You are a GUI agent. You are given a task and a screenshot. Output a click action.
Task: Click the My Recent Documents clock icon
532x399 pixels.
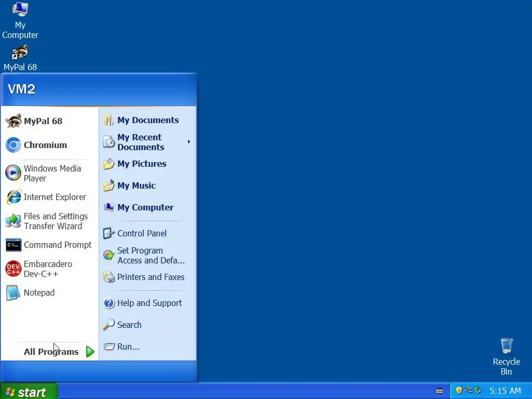coord(109,142)
